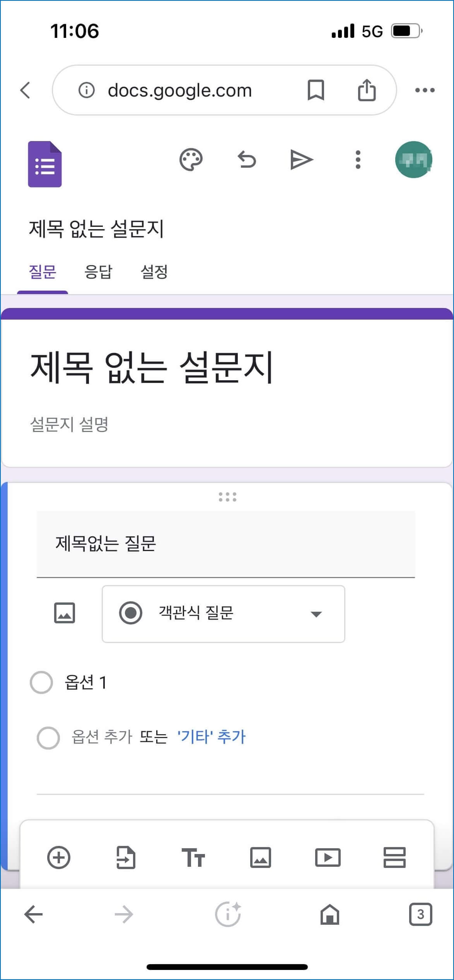The width and height of the screenshot is (454, 980).
Task: Open the 설정 tab
Action: (154, 272)
